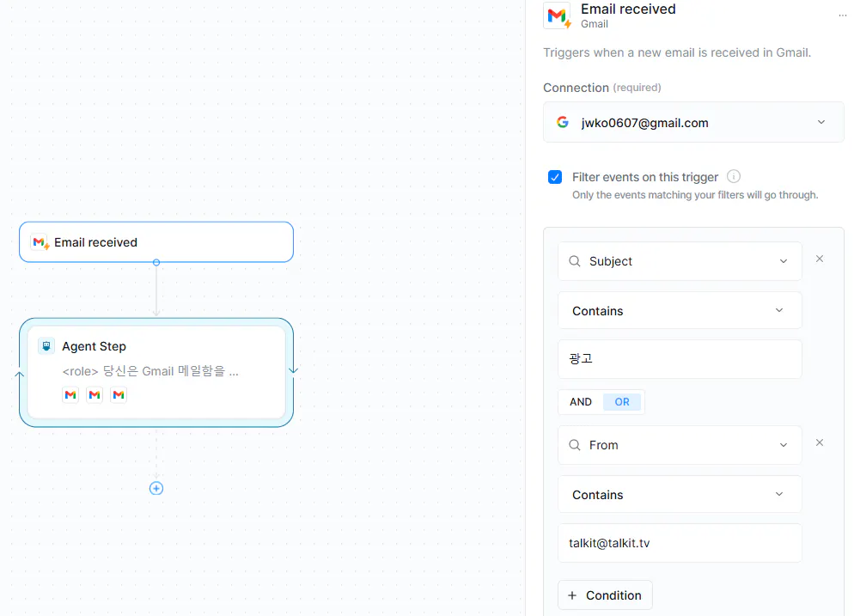Click the search icon in the Subject field
This screenshot has height=616, width=854.
[574, 261]
